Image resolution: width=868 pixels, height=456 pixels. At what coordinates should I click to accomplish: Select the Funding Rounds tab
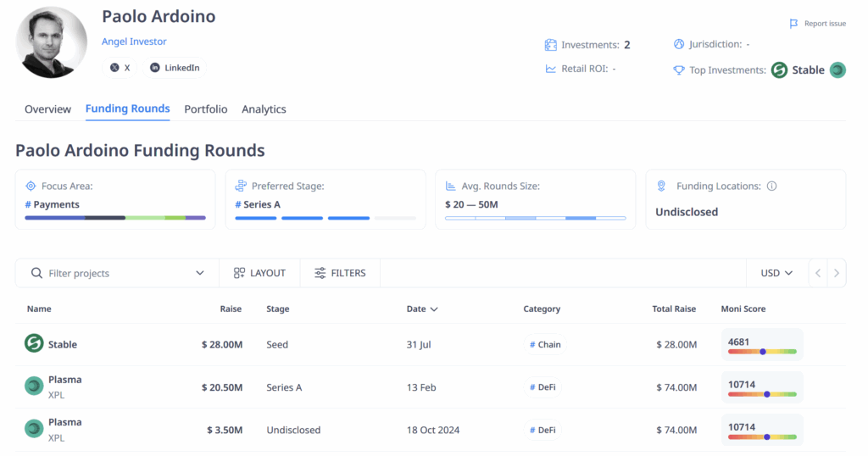point(127,108)
